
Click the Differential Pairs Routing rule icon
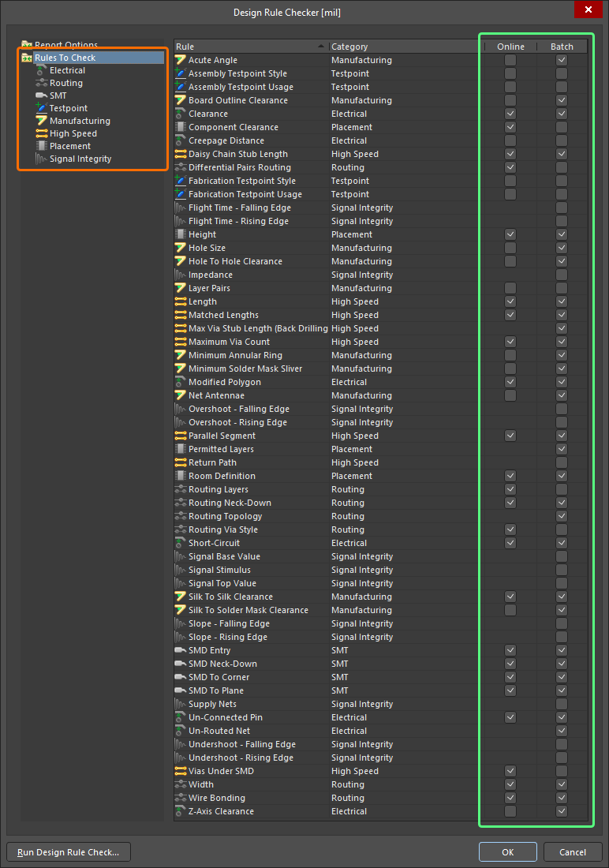tap(181, 167)
